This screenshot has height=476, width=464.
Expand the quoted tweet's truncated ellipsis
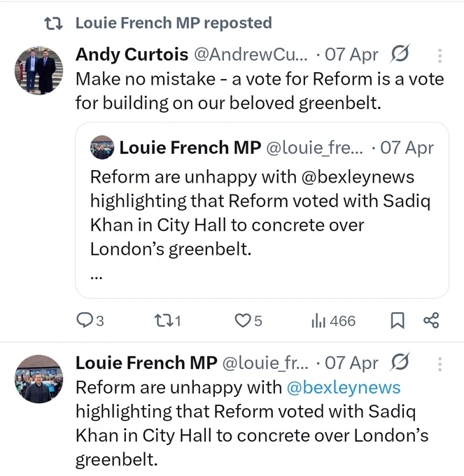point(96,276)
